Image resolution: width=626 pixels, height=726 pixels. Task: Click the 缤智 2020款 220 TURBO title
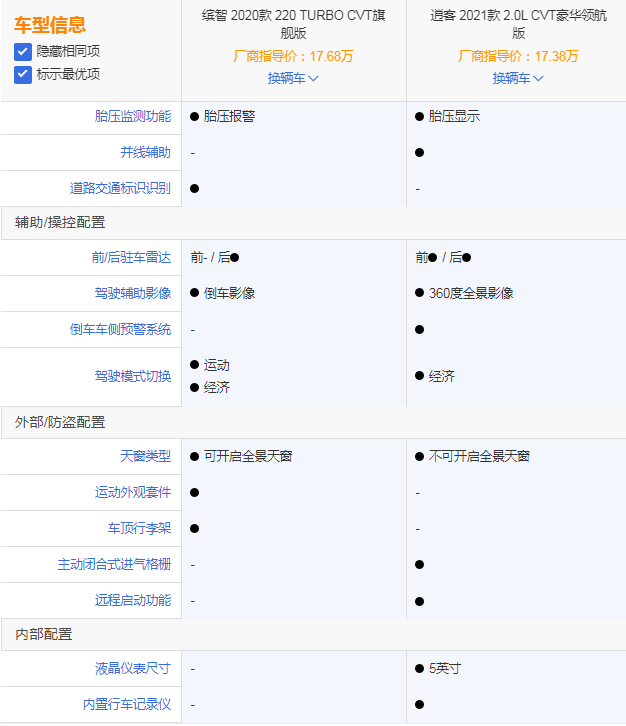pos(294,24)
